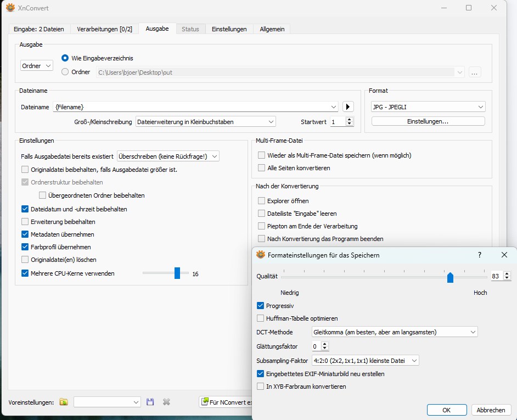Enable Erweiterung beibehalten checkbox

[25, 222]
